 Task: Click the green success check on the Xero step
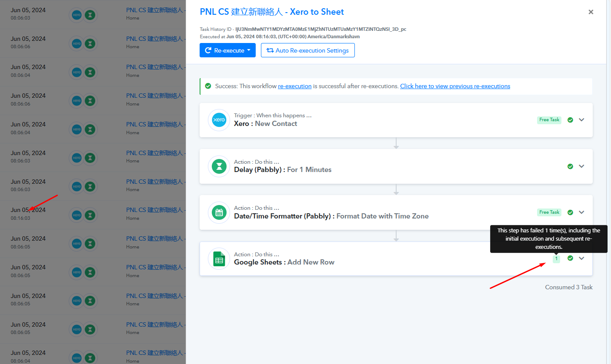(570, 120)
